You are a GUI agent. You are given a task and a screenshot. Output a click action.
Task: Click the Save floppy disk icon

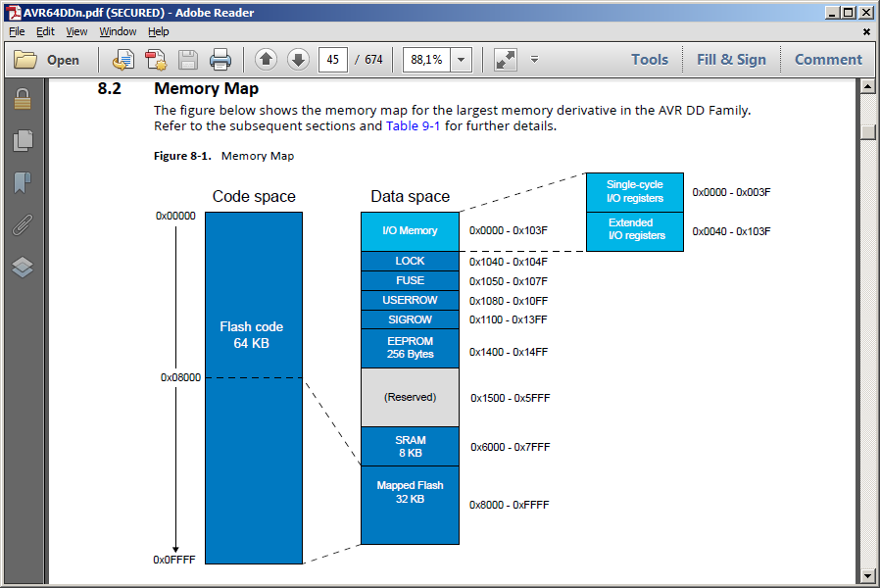coord(188,60)
